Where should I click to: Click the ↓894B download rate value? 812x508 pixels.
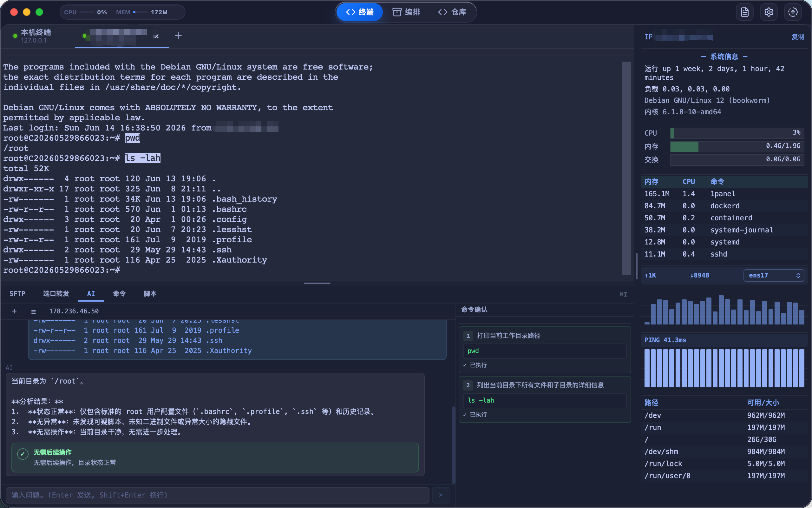[700, 276]
